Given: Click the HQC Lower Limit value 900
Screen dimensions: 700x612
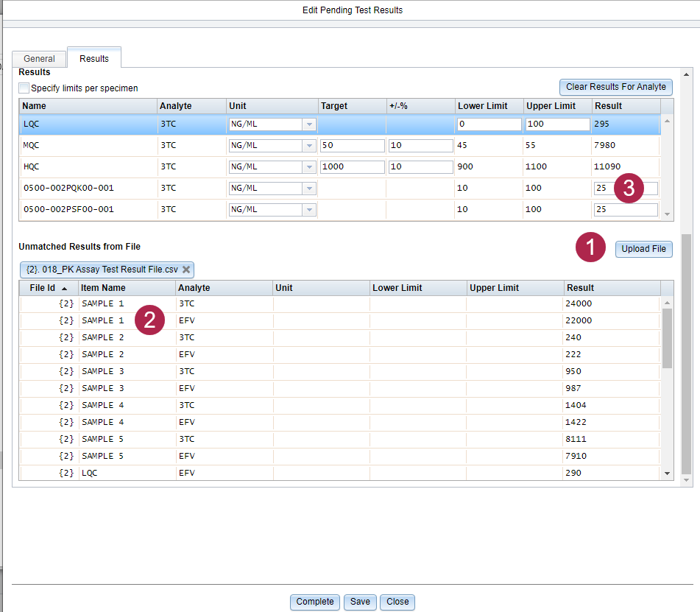Looking at the screenshot, I should (x=465, y=166).
